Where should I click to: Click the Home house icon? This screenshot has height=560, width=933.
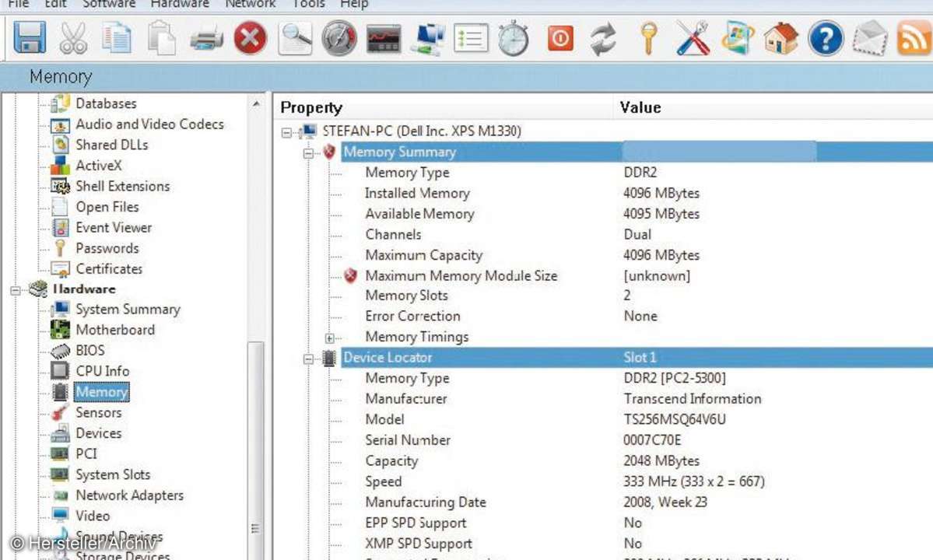pos(780,38)
